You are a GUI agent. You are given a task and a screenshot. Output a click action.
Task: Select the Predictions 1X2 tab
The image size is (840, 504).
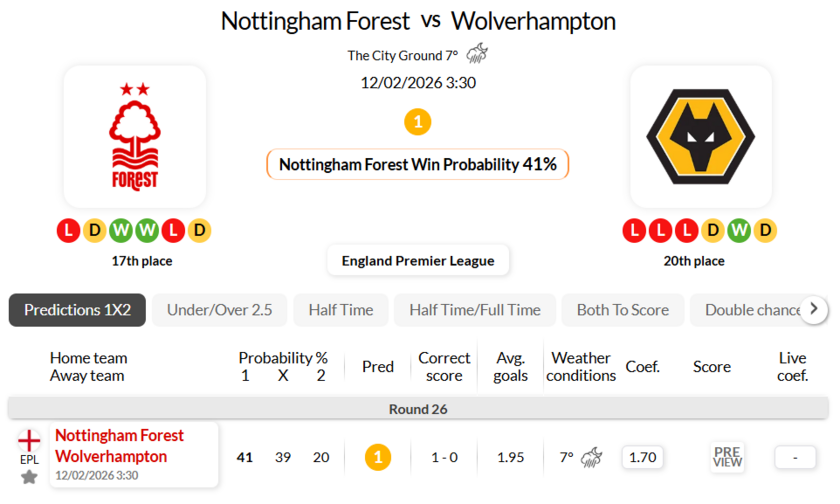click(x=77, y=310)
